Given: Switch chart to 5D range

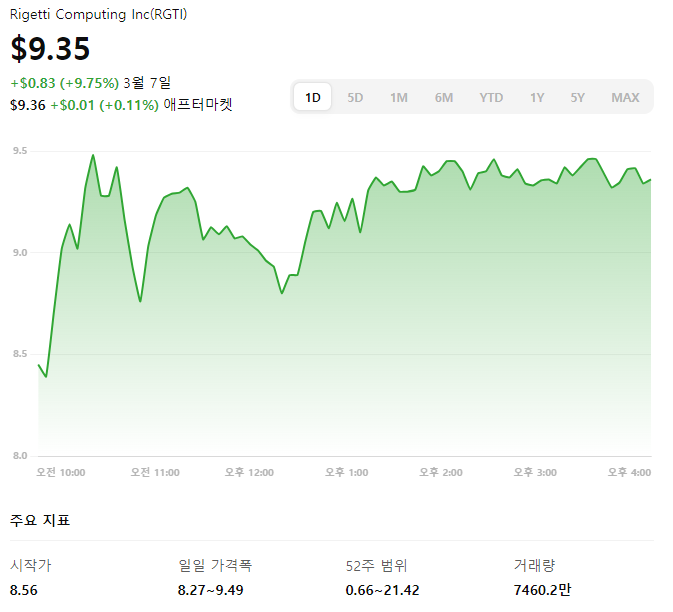Looking at the screenshot, I should tap(355, 97).
